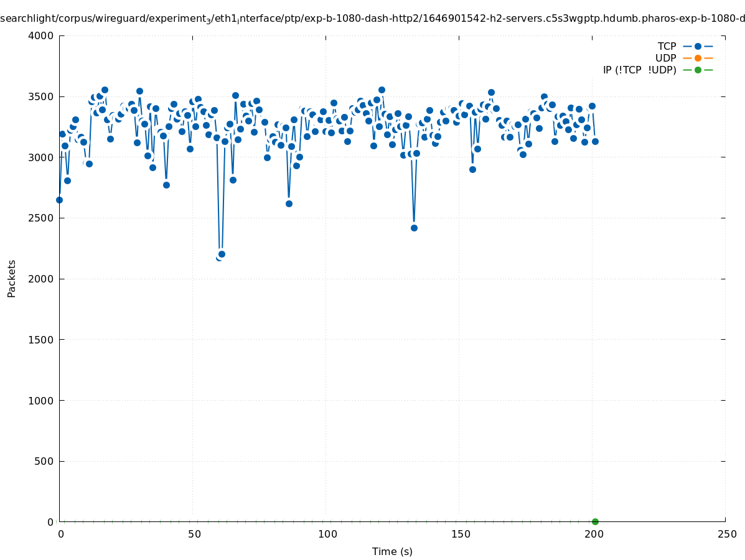
Task: Click the Time (s) x-axis label
Action: 392,551
